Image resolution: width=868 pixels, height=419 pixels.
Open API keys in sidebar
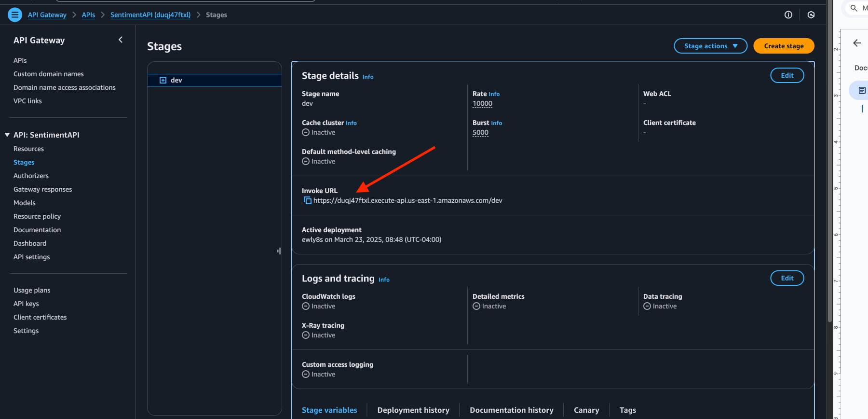pyautogui.click(x=26, y=304)
